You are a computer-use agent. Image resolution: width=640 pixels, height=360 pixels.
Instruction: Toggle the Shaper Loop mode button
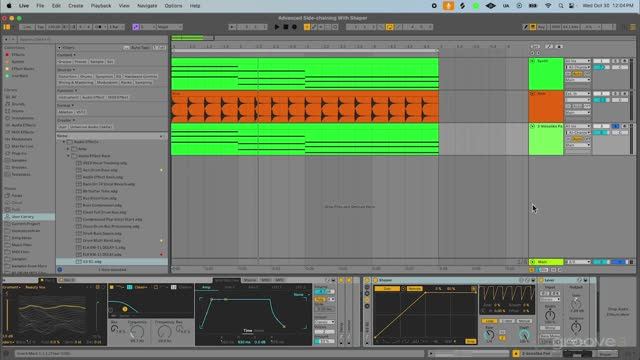(489, 321)
